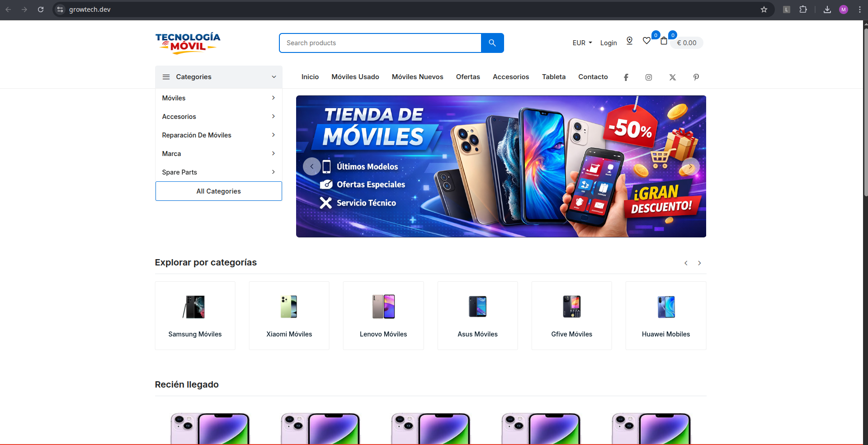Open browser extensions puzzle icon
Image resolution: width=868 pixels, height=445 pixels.
point(803,9)
